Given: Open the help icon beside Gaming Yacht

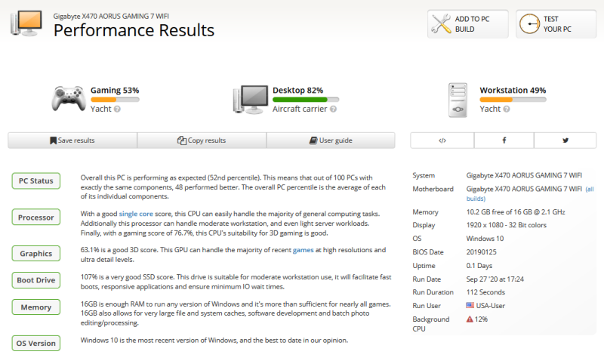Looking at the screenshot, I should coord(117,109).
